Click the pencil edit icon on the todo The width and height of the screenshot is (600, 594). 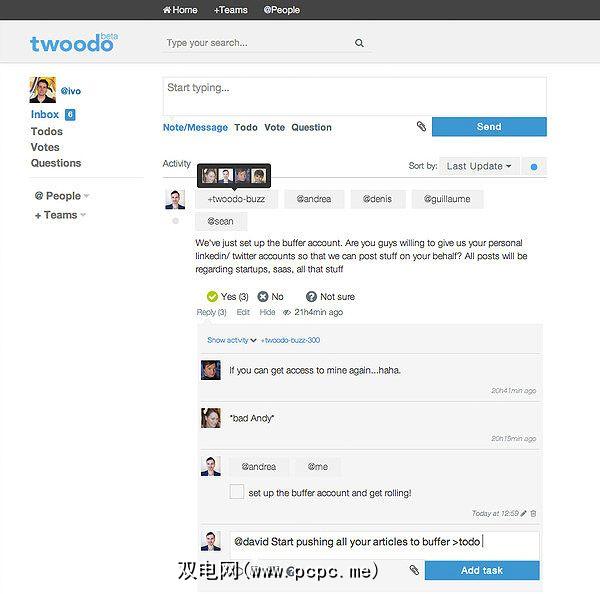click(523, 513)
